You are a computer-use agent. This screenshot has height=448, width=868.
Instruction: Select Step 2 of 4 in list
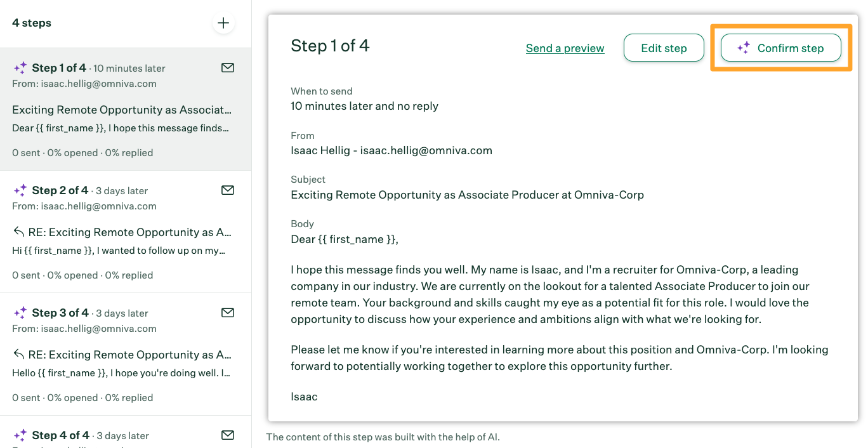[x=60, y=190]
